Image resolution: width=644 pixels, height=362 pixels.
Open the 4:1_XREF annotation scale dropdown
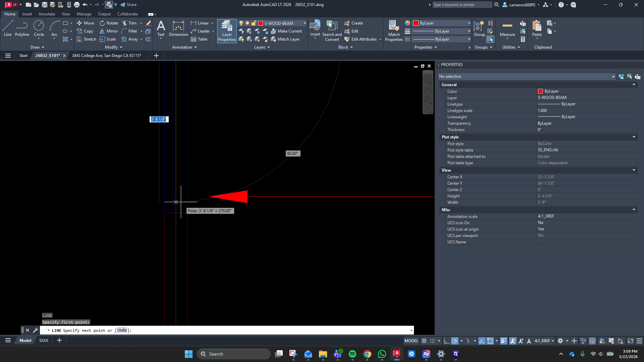(544, 341)
